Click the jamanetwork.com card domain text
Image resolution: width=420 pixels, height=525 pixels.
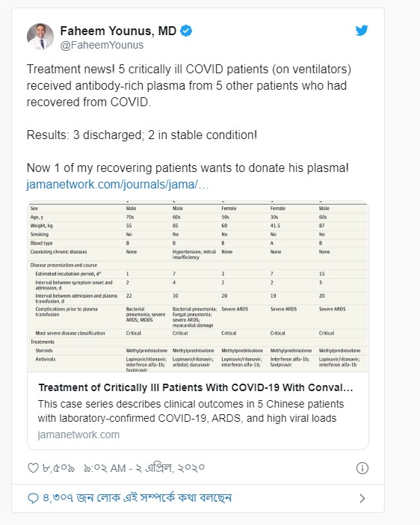pos(78,435)
